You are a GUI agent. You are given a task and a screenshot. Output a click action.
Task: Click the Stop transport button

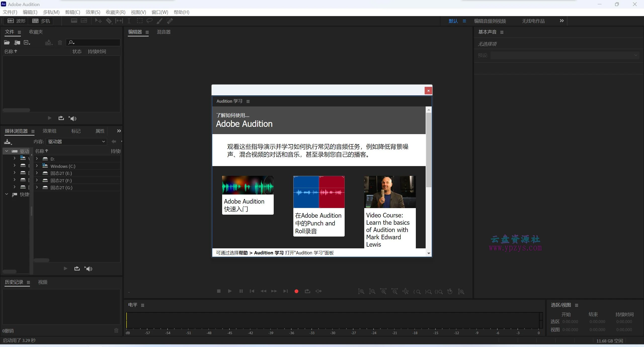[219, 291]
